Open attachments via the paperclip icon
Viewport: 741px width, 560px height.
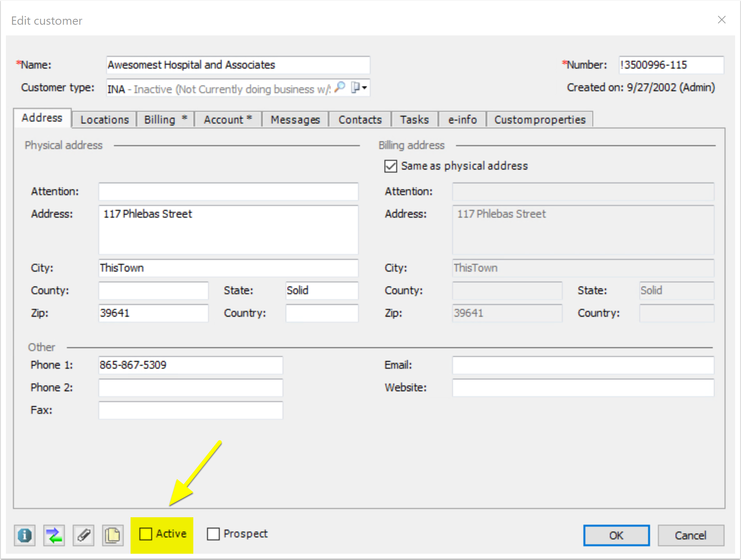point(84,535)
